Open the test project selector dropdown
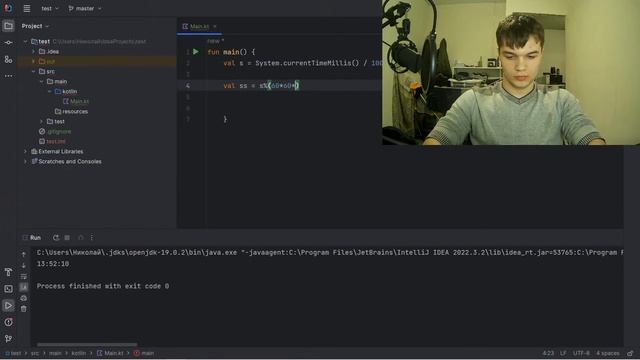Viewport: 640px width, 360px height. coord(50,8)
